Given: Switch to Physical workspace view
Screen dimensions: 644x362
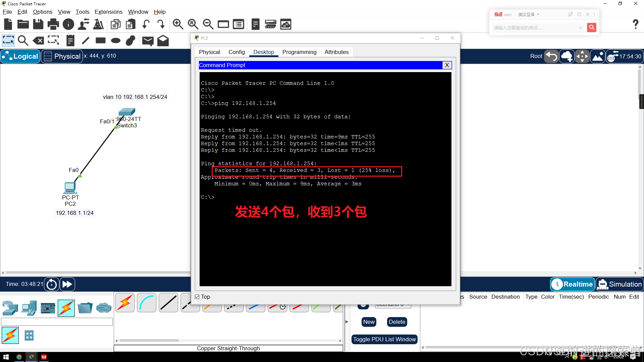Looking at the screenshot, I should 62,56.
